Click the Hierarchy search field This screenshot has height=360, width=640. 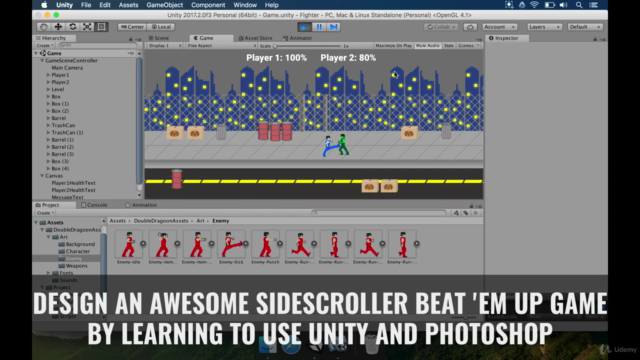[x=98, y=45]
